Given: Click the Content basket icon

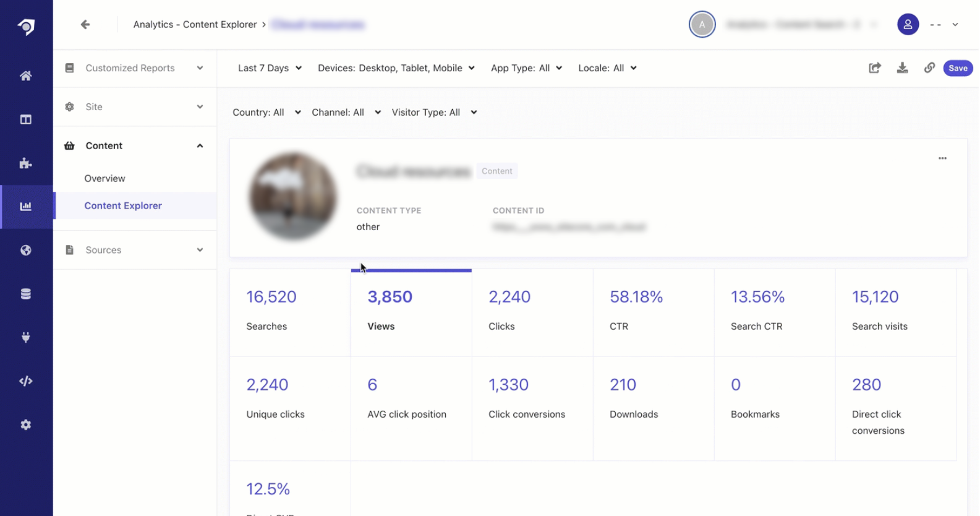Looking at the screenshot, I should tap(69, 146).
